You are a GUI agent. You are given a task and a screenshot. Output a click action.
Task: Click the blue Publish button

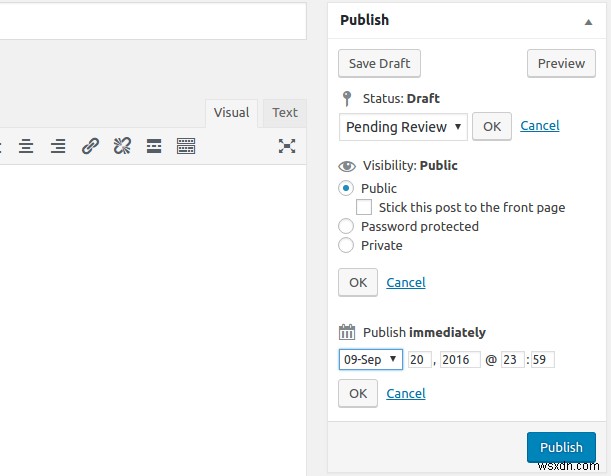[x=561, y=447]
